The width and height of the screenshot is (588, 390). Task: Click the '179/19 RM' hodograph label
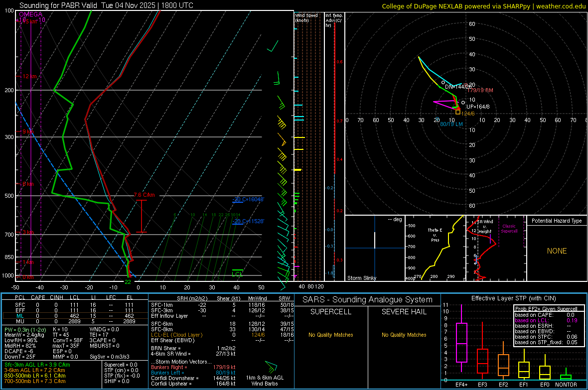click(480, 90)
